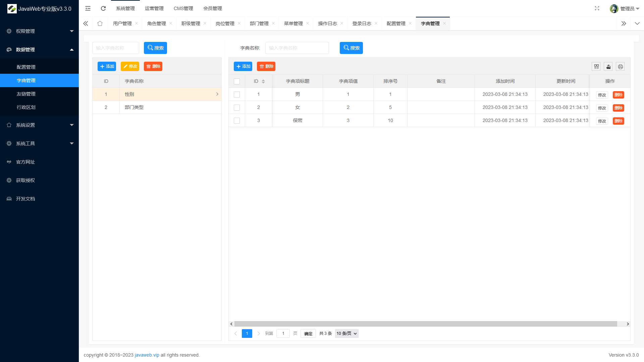This screenshot has width=644, height=362.
Task: Click 修改 for the 男 row
Action: [x=602, y=95]
